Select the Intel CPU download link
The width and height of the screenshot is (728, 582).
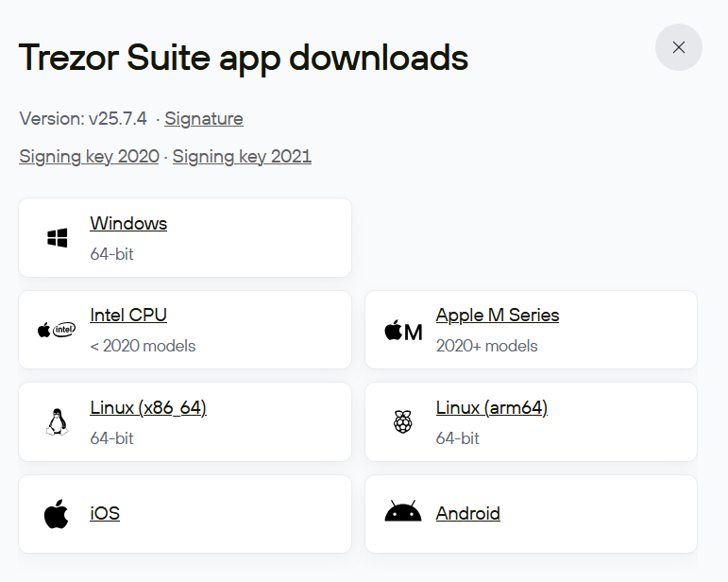128,315
